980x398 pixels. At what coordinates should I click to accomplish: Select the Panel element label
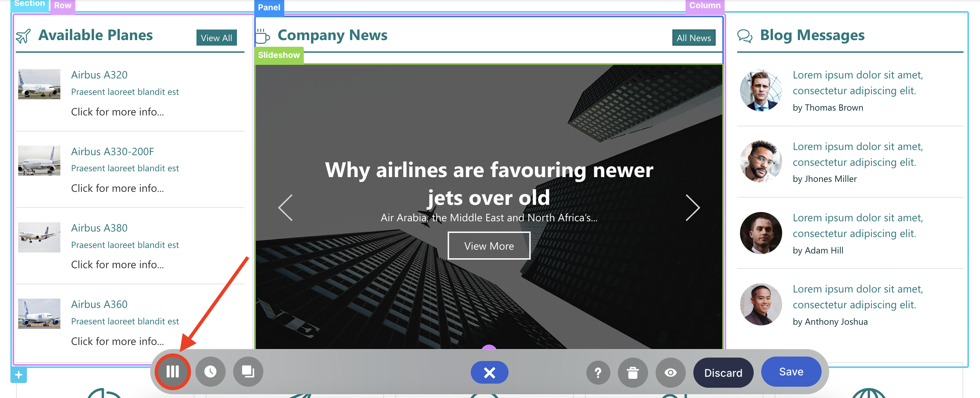pyautogui.click(x=269, y=7)
